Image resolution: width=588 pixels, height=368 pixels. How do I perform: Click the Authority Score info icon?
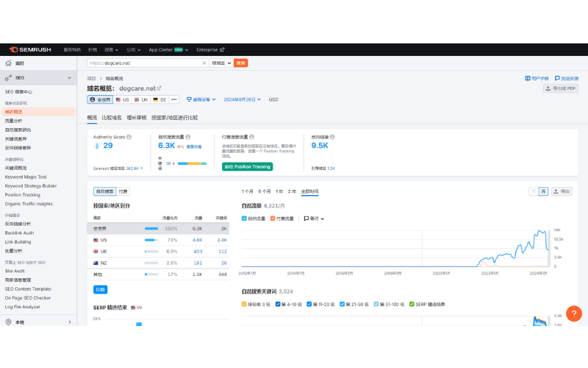[129, 137]
